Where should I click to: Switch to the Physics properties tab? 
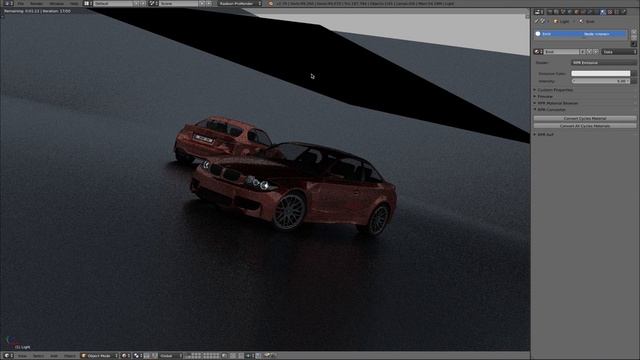pyautogui.click(x=624, y=12)
